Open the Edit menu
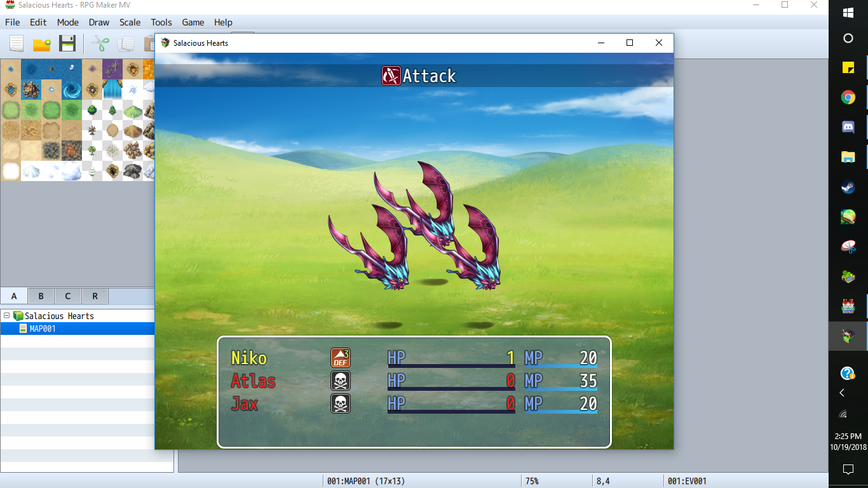868x488 pixels. point(38,22)
